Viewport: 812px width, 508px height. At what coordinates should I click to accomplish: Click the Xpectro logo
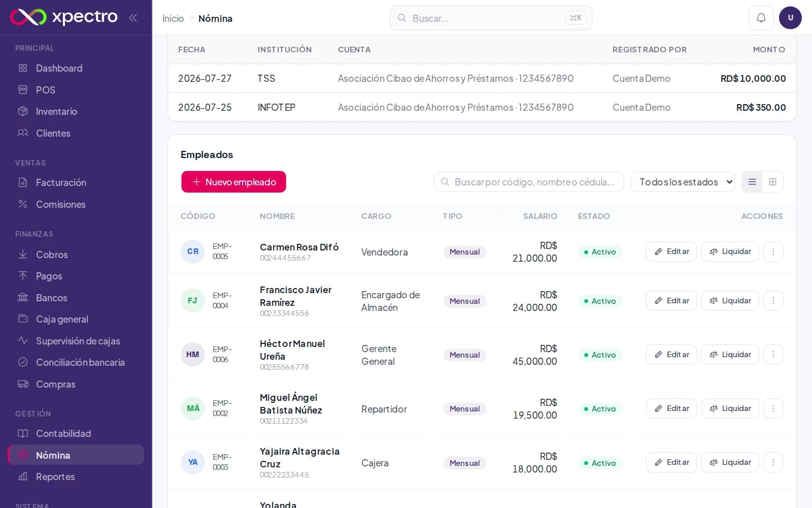[64, 17]
